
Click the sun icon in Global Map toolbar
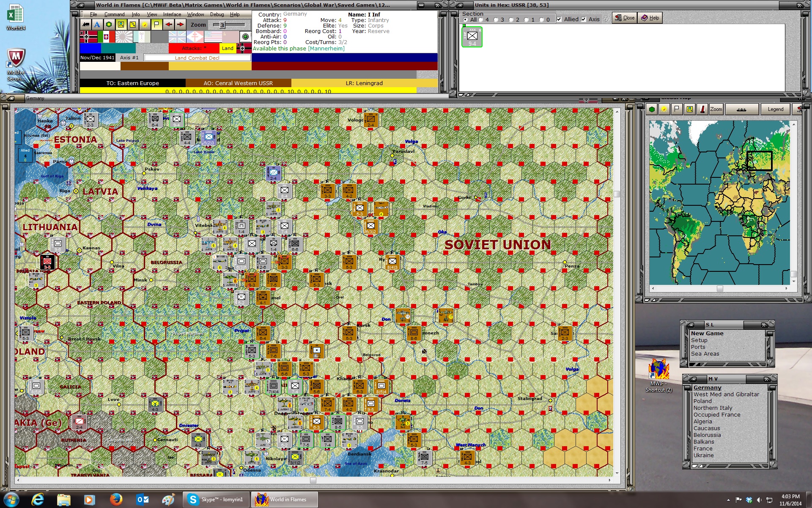pyautogui.click(x=664, y=109)
